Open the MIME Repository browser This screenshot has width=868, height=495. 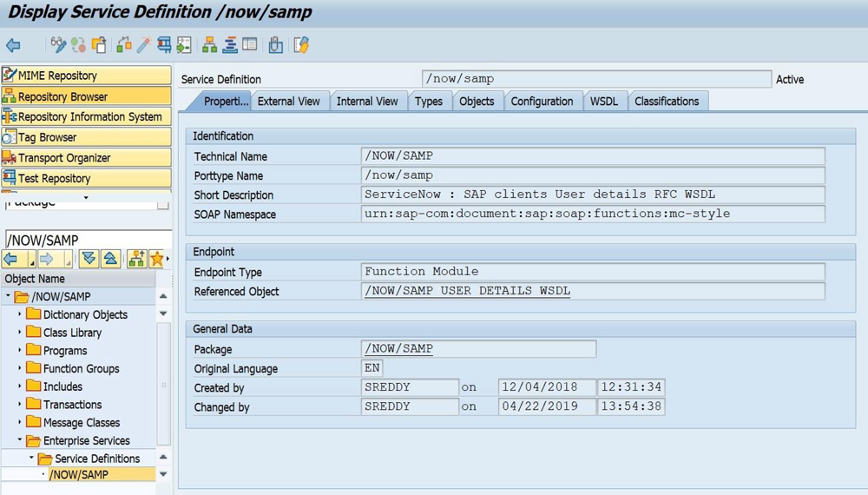pos(86,76)
